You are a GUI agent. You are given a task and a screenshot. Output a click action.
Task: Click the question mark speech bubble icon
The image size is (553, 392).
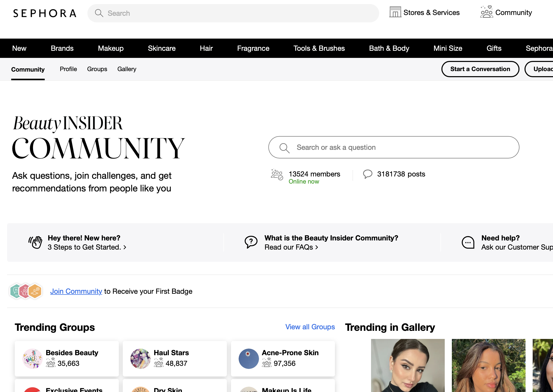[x=251, y=242]
